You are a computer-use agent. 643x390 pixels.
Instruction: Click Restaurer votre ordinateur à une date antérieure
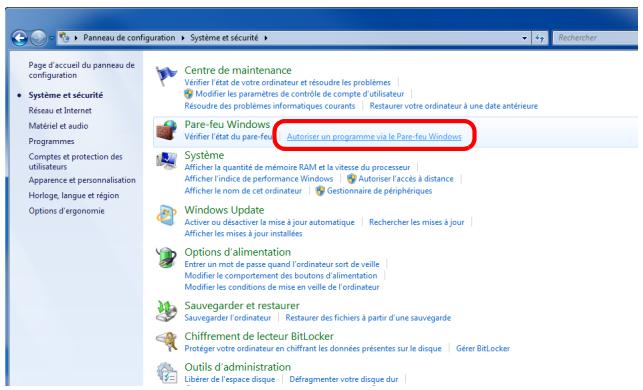pyautogui.click(x=454, y=106)
